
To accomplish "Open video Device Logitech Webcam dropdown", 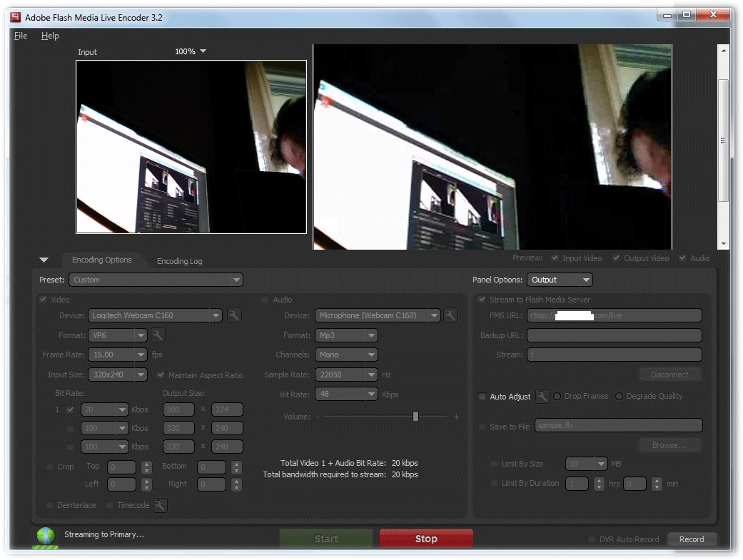I will coord(155,315).
